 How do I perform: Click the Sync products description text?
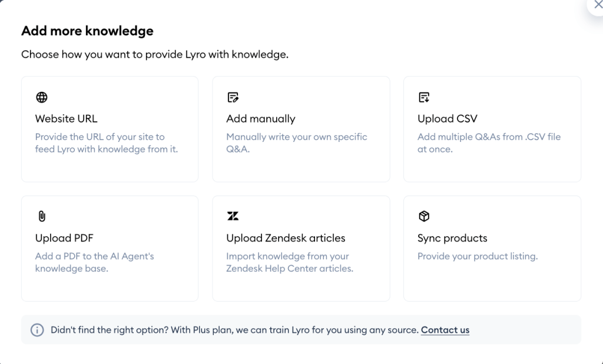tap(477, 256)
